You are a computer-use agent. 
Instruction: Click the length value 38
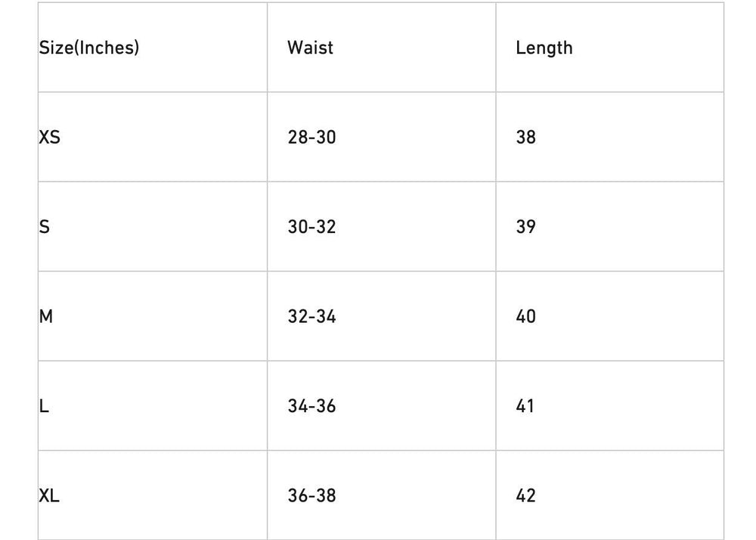(x=525, y=137)
